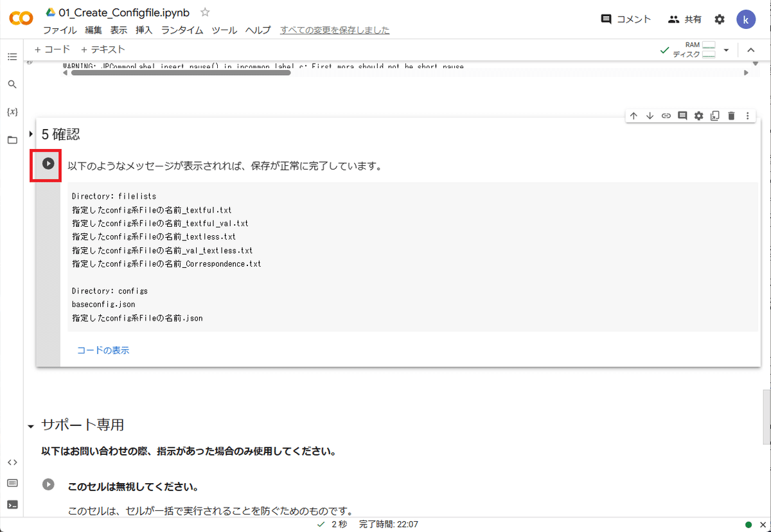Add a code cell with + コード
The height and width of the screenshot is (532, 771).
coord(52,49)
